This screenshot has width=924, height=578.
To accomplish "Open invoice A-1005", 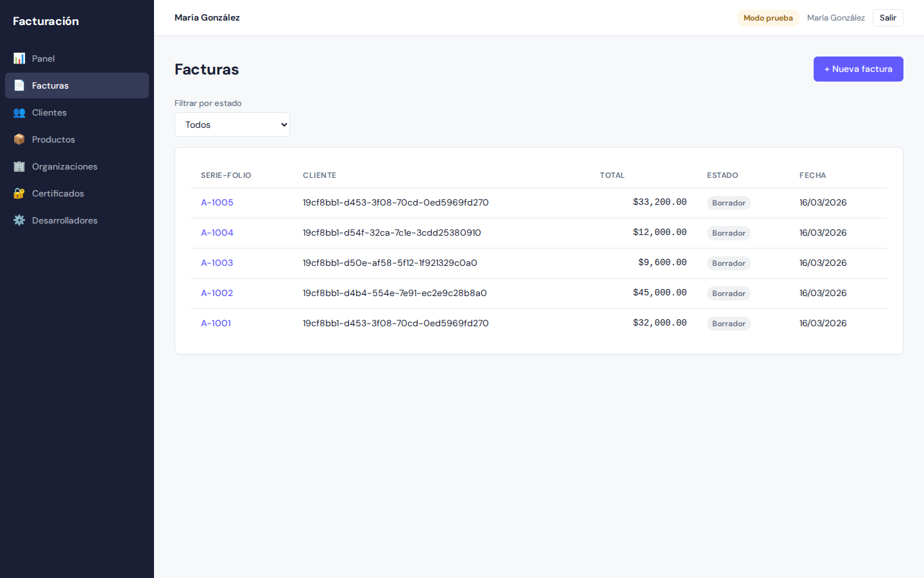I will pyautogui.click(x=217, y=202).
